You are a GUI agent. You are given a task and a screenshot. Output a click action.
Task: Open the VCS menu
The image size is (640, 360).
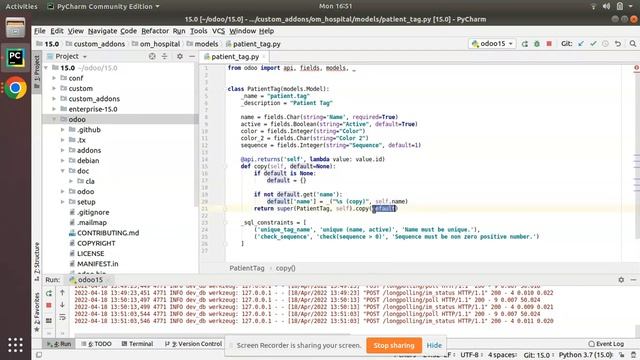click(218, 31)
